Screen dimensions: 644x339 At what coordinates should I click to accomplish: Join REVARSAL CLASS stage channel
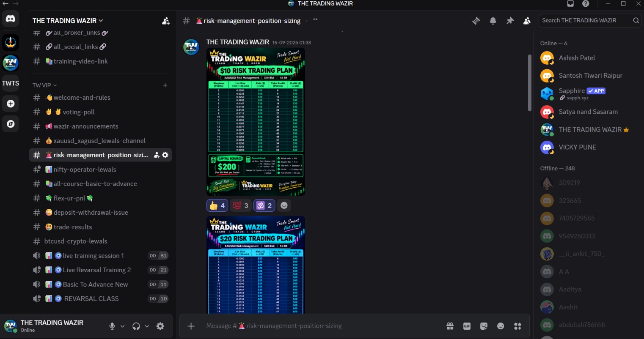tap(100, 299)
